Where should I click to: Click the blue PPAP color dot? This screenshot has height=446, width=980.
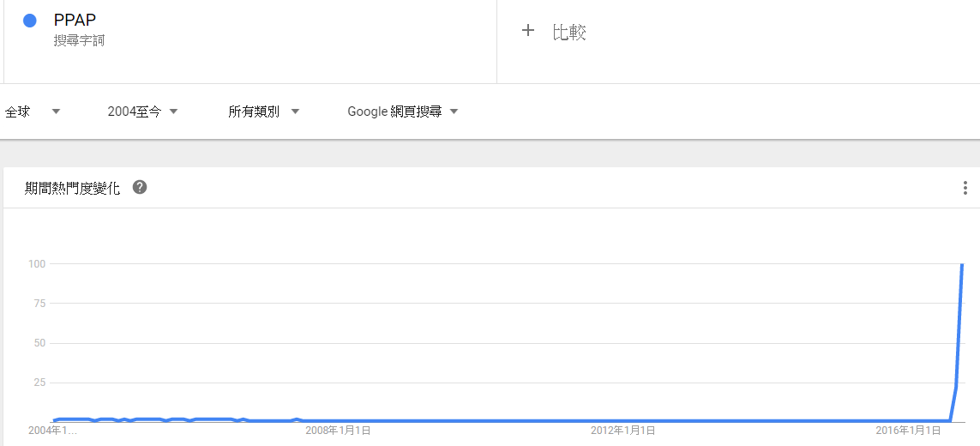click(29, 21)
